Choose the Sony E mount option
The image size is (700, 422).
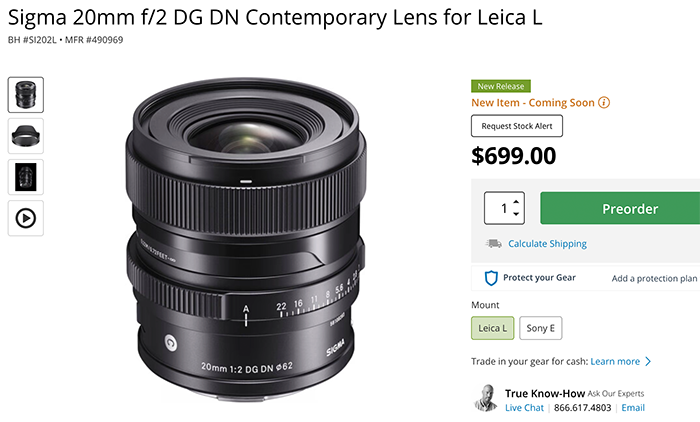[x=541, y=328]
